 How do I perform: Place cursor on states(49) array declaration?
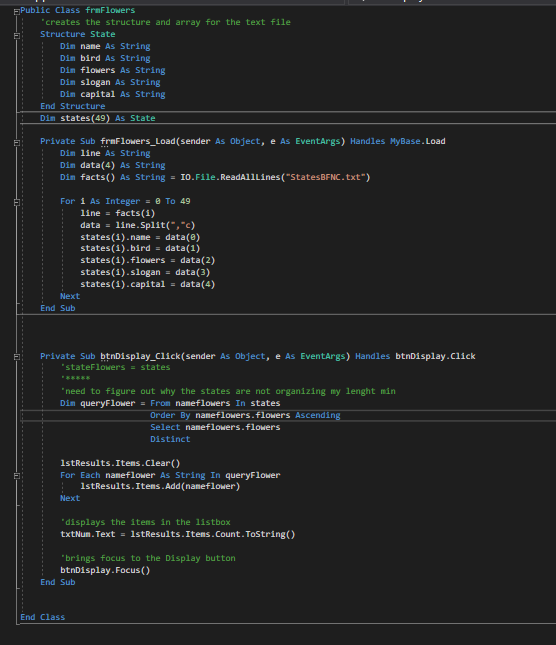(x=85, y=118)
